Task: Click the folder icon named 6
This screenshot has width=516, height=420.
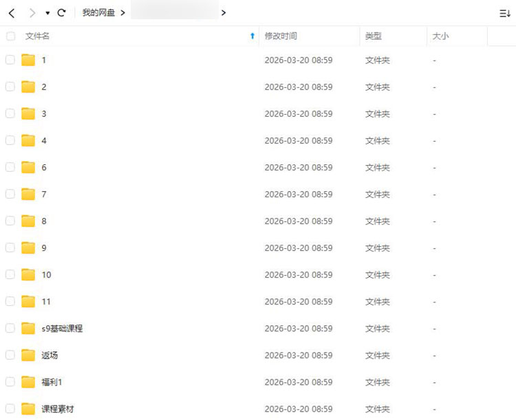Action: pyautogui.click(x=28, y=167)
